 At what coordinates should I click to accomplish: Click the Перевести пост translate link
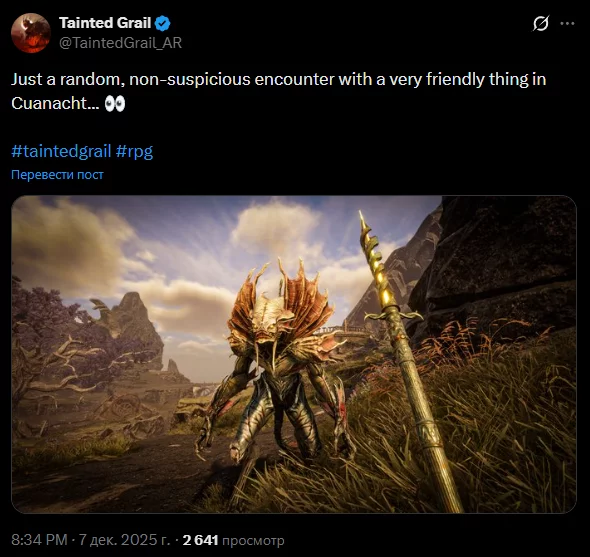57,175
